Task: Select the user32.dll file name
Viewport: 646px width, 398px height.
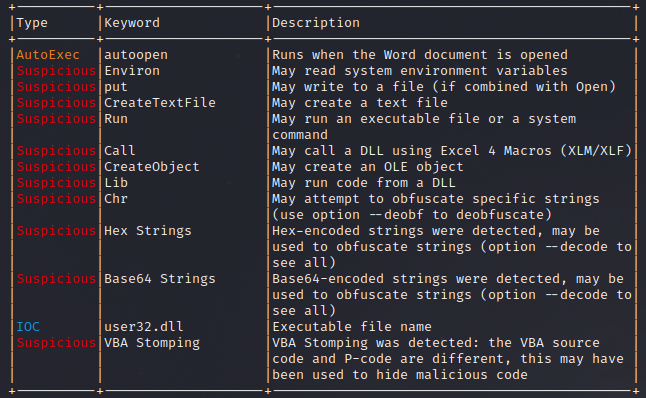Action: pyautogui.click(x=144, y=327)
